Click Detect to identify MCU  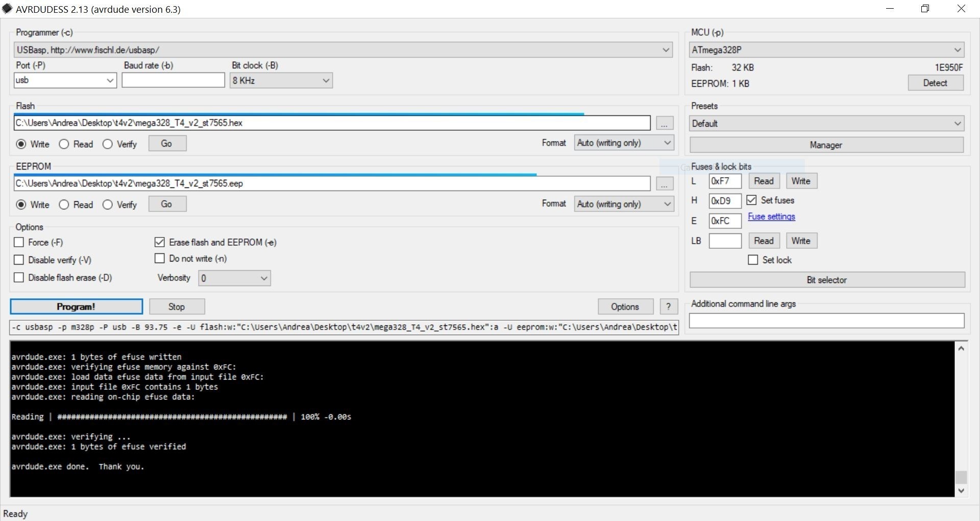click(x=935, y=83)
